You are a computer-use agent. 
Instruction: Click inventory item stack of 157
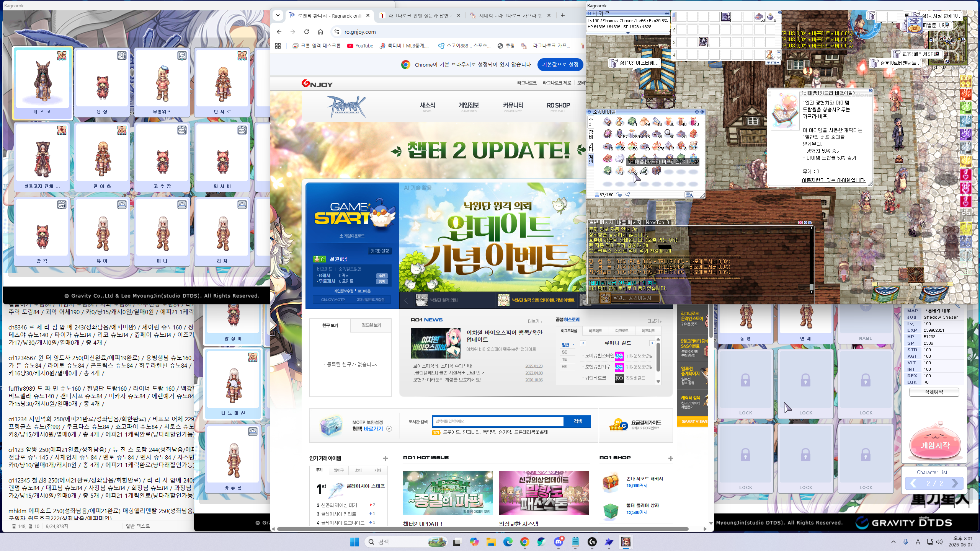621,134
